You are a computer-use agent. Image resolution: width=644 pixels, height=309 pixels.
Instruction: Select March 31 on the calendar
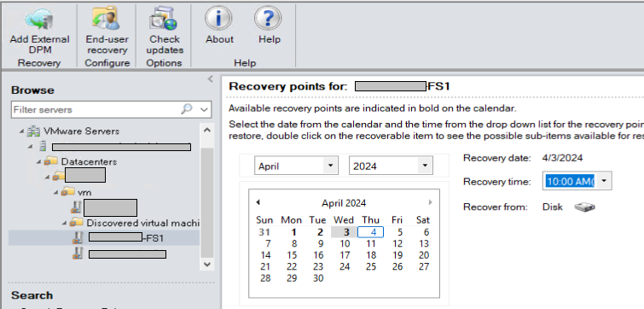point(264,232)
